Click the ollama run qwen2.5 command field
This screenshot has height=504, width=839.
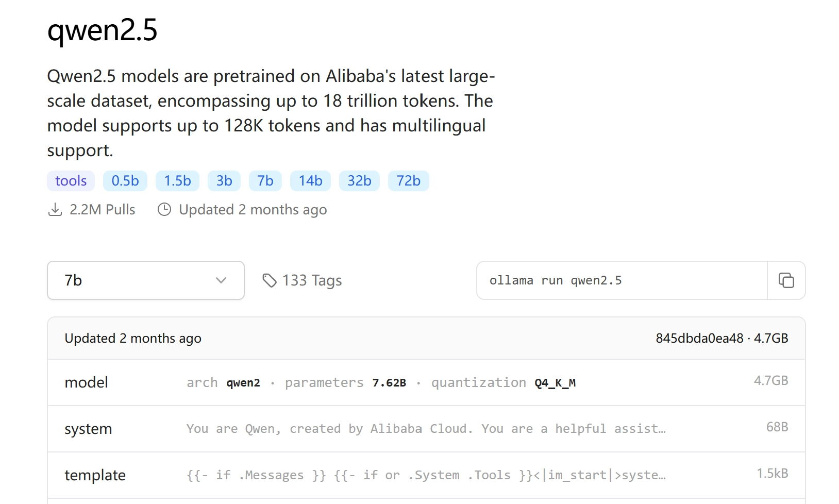[x=622, y=280]
